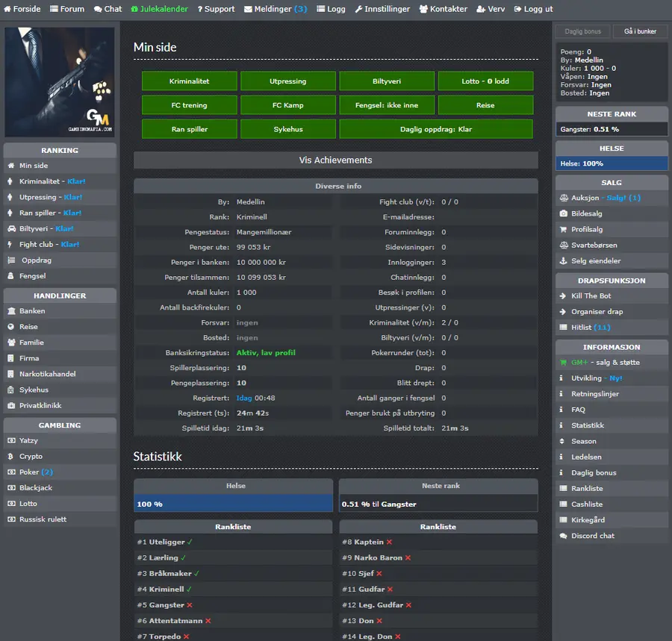Click the bitcoin icon beside Crypto
Viewport: 672px width, 641px height.
click(x=10, y=457)
